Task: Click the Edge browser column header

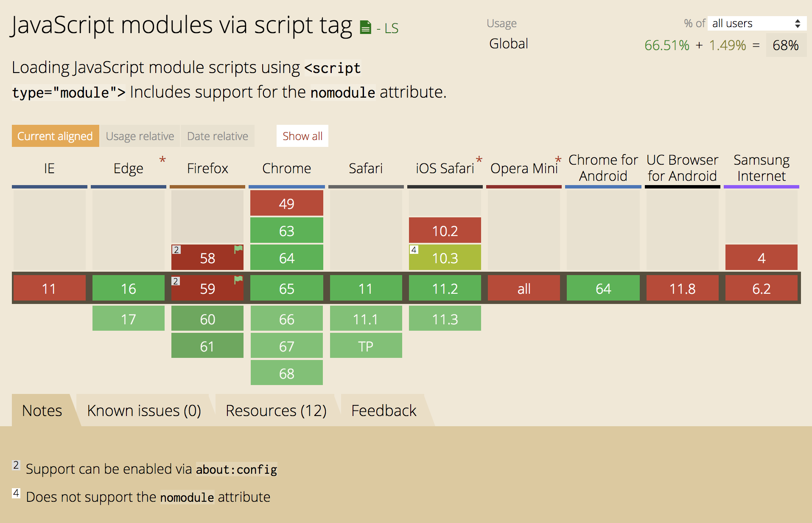Action: (x=128, y=169)
